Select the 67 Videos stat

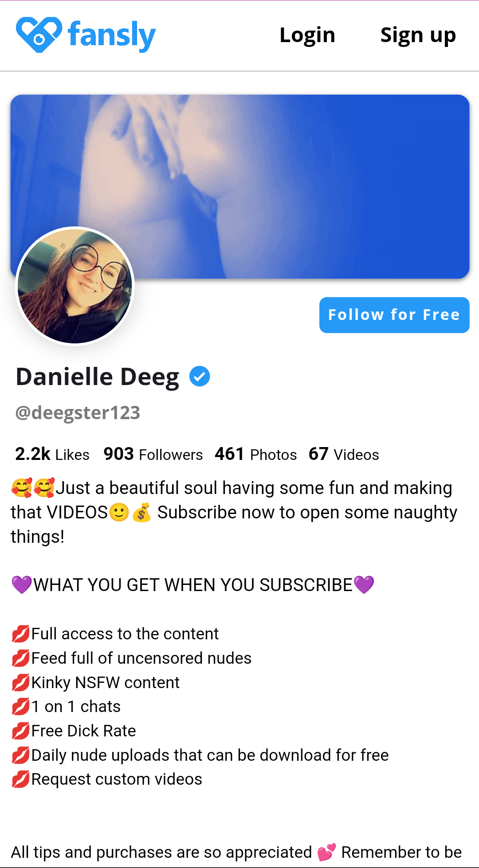(x=344, y=454)
